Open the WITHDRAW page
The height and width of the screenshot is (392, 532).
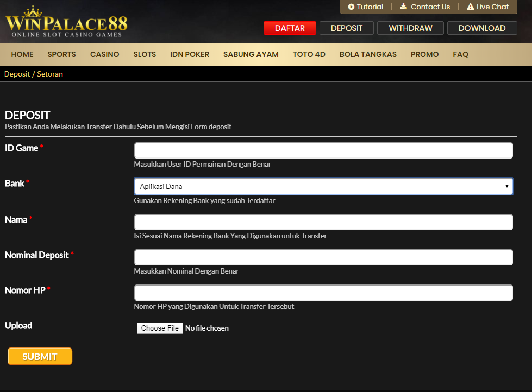pyautogui.click(x=410, y=28)
